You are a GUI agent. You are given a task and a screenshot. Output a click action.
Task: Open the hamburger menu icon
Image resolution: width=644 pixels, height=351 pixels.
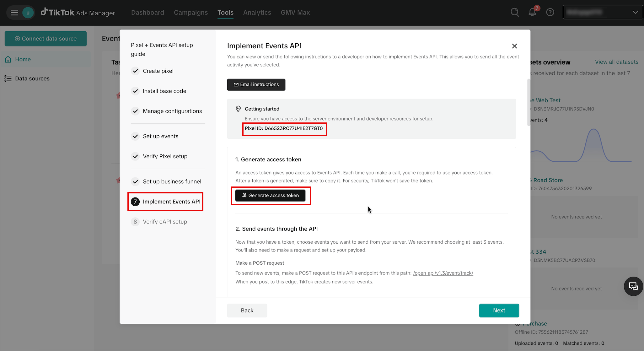(14, 13)
